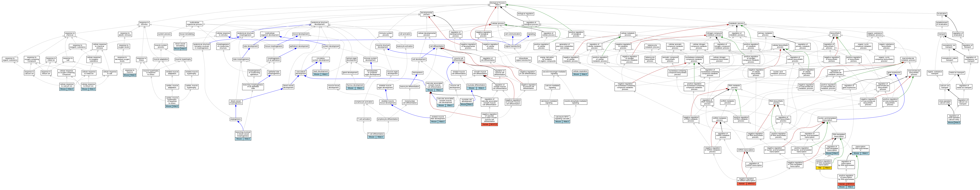Select the 'T cell differentiation' node
The image size is (980, 190).
(376, 135)
